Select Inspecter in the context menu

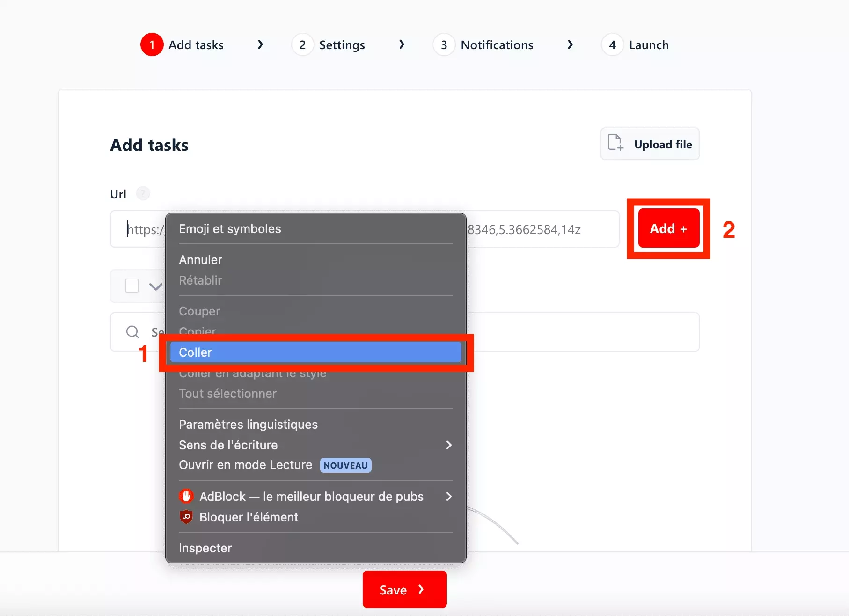coord(205,548)
